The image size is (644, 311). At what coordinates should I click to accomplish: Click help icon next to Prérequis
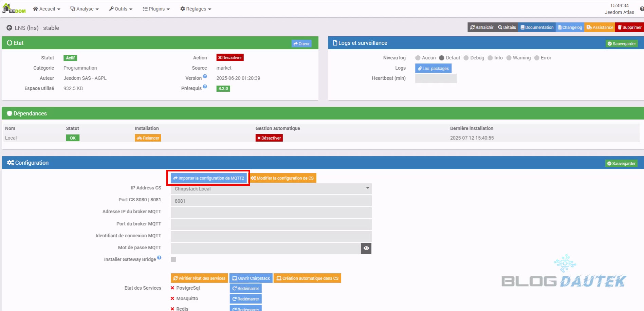[205, 87]
